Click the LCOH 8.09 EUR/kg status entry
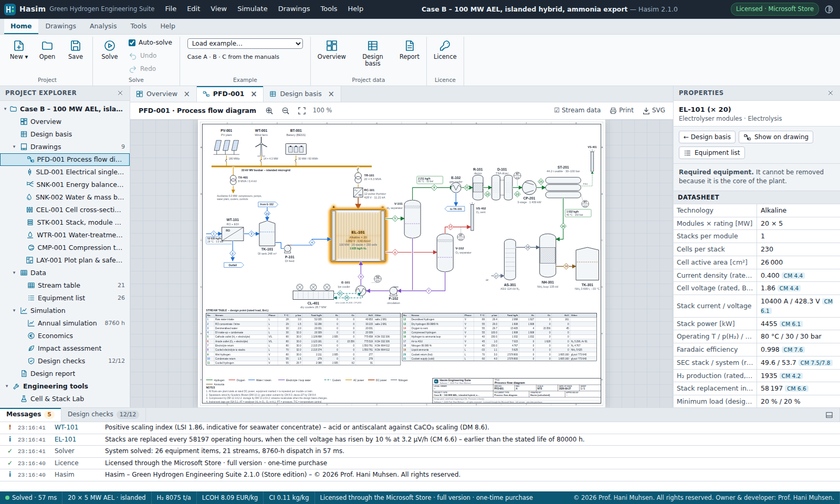Image resolution: width=840 pixels, height=504 pixels. (230, 498)
